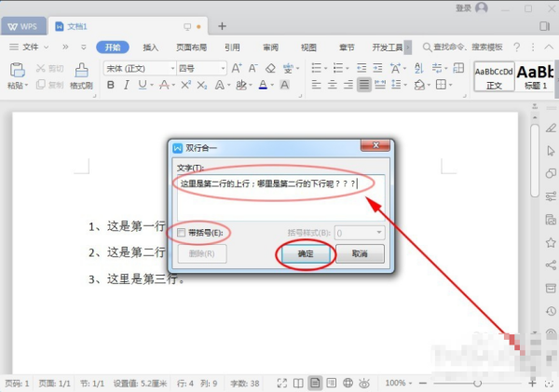Toggle Bold formatting
Image resolution: width=559 pixels, height=392 pixels.
click(111, 85)
